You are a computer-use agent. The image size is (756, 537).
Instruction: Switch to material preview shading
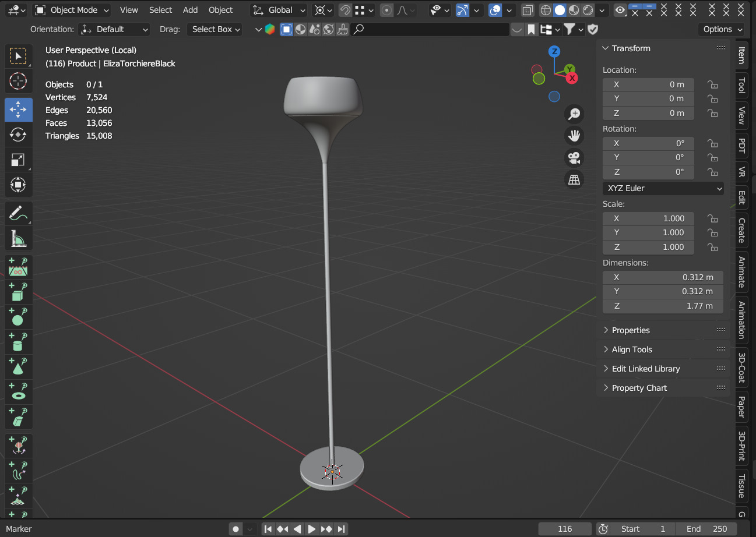coord(574,10)
